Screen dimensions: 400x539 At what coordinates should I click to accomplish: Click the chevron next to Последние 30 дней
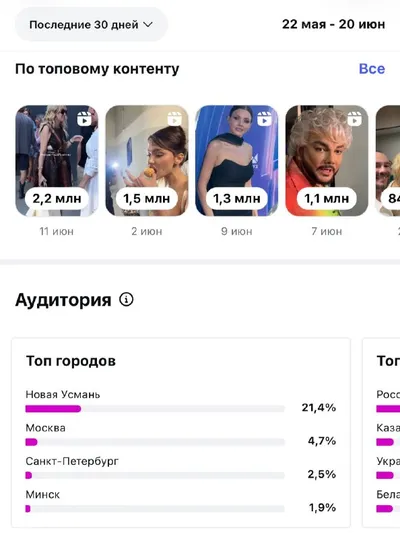coord(148,25)
